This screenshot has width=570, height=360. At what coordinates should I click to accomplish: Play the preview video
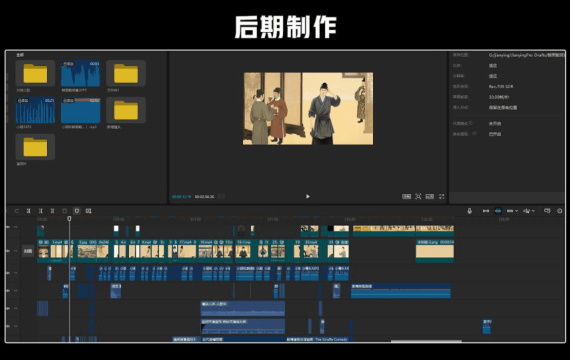point(308,196)
